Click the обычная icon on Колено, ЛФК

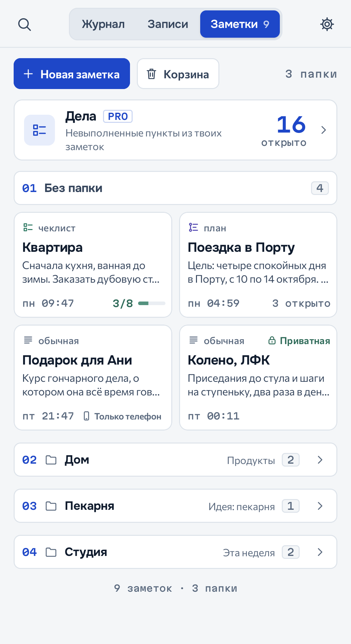[x=193, y=340]
